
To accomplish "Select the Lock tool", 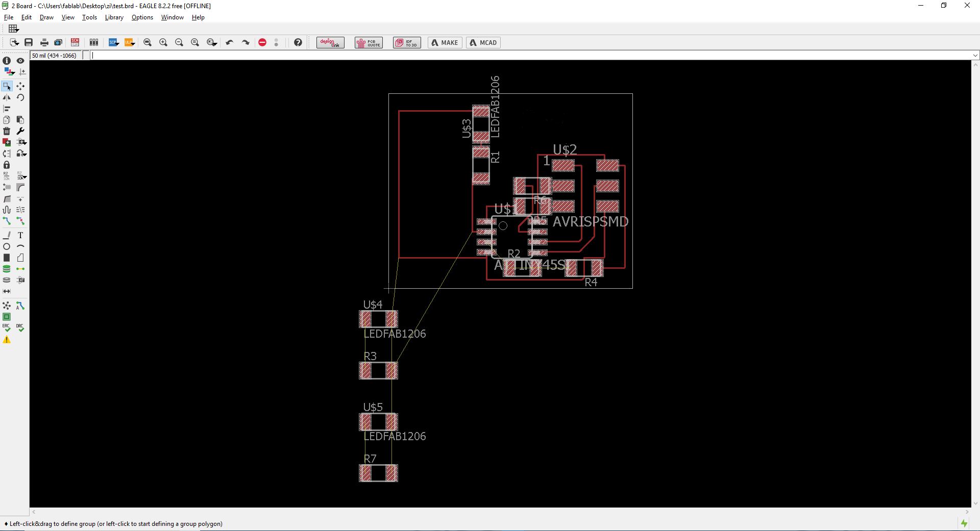I will coord(7,165).
